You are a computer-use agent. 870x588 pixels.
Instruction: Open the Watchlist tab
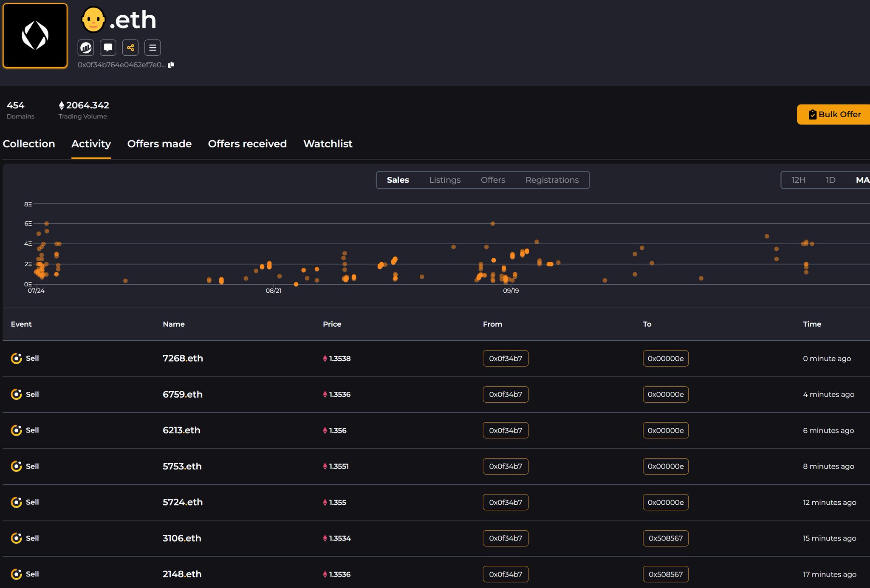(x=328, y=144)
